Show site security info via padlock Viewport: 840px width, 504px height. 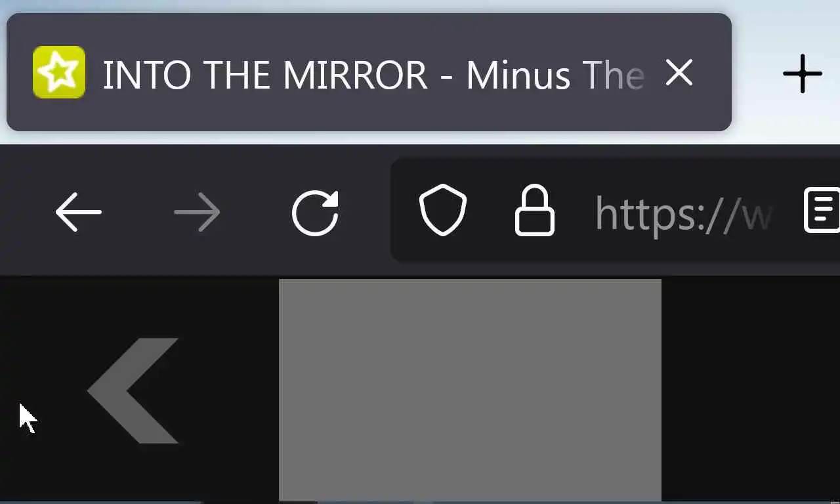pos(534,211)
